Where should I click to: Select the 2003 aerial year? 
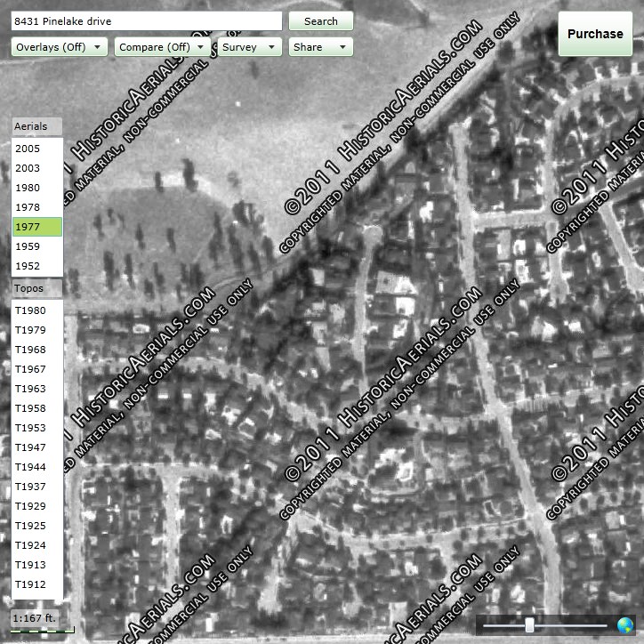click(37, 168)
